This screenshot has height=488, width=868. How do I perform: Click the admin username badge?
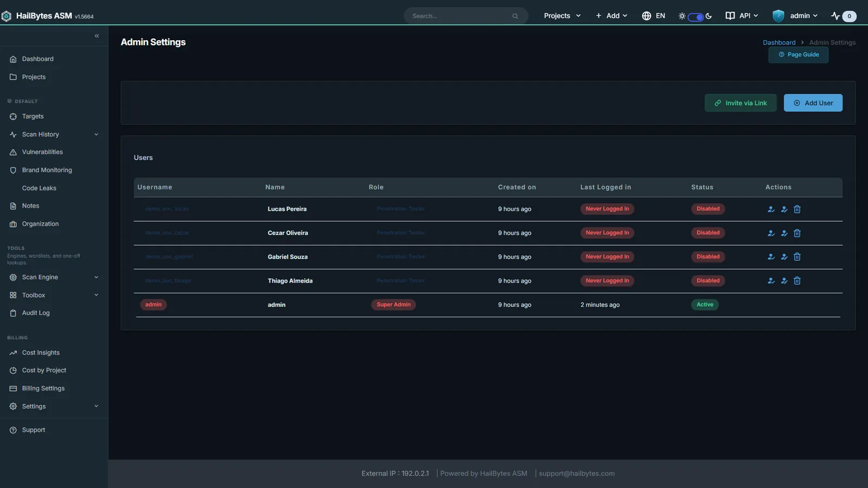(154, 305)
